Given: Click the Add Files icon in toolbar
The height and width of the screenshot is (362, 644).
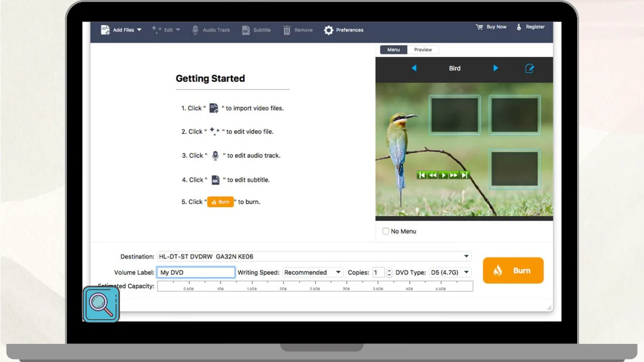Looking at the screenshot, I should pos(105,30).
